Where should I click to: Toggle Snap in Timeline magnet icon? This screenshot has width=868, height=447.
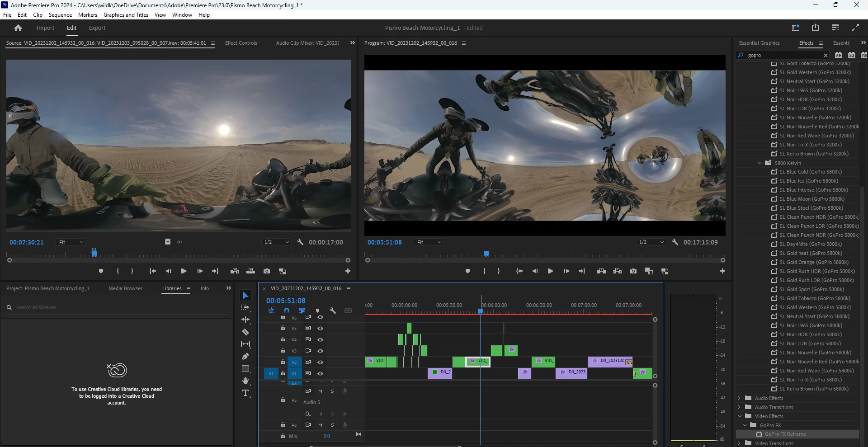[x=286, y=311]
